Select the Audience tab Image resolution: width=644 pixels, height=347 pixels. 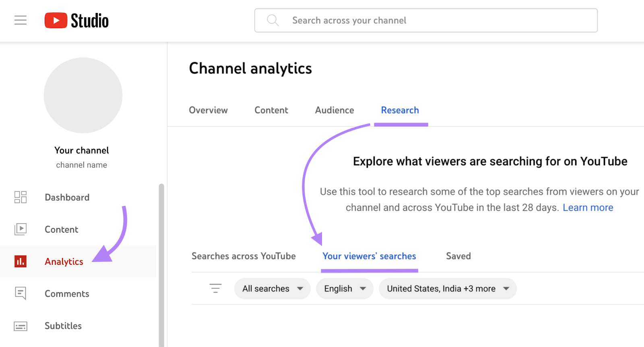tap(334, 110)
